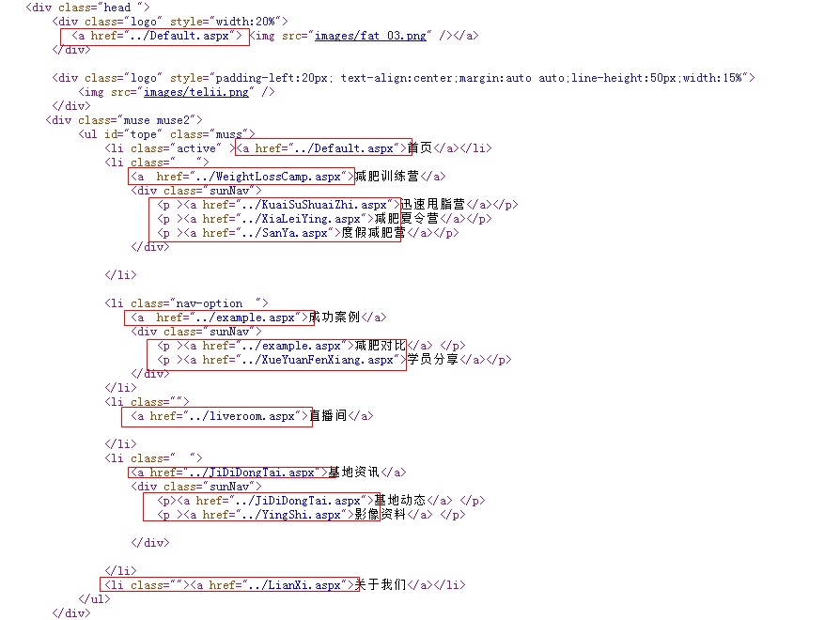
Task: Click the text 关于我们
Action: point(381,584)
